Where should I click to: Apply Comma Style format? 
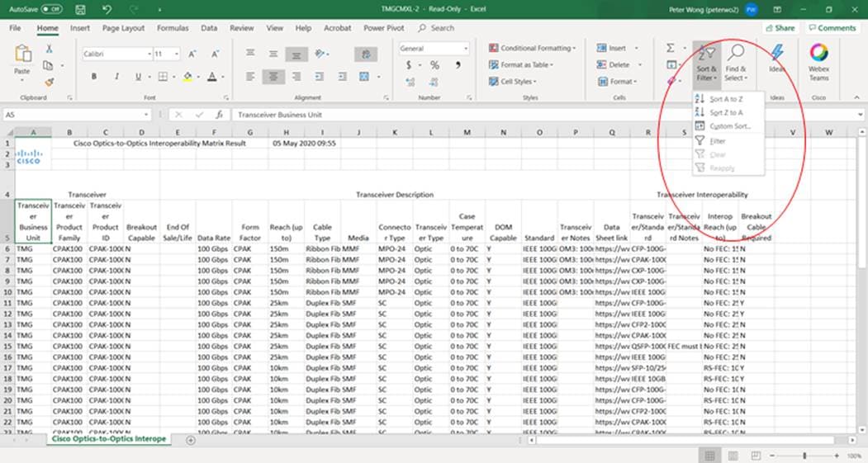(458, 65)
